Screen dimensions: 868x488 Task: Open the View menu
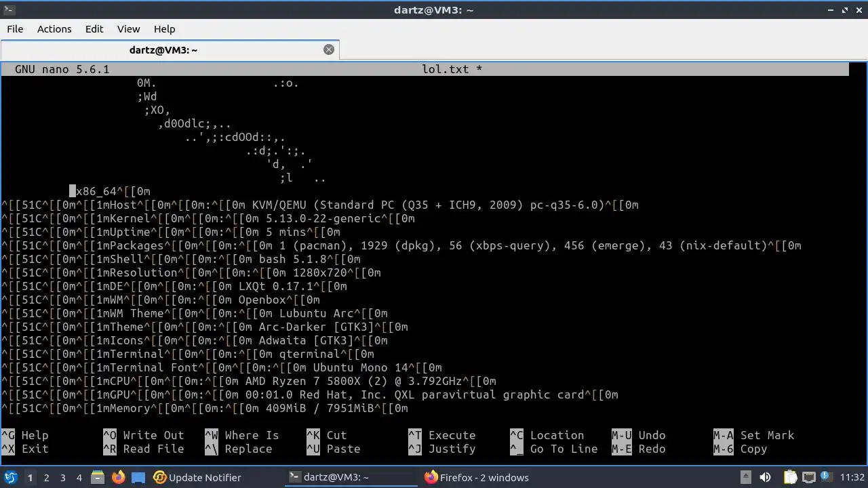pos(128,29)
